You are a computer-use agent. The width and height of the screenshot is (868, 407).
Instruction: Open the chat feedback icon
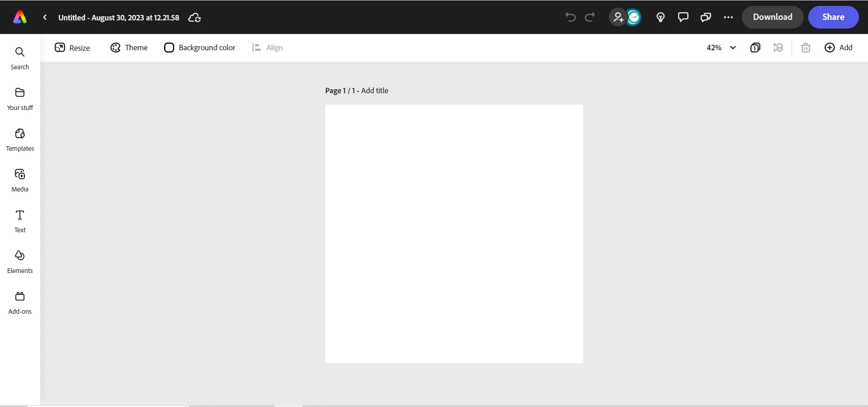pos(706,17)
